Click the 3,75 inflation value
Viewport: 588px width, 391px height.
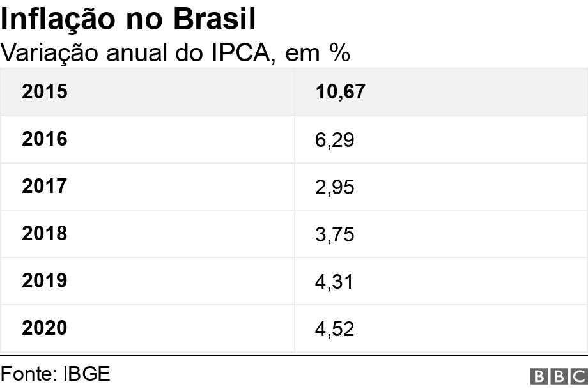[x=334, y=234]
